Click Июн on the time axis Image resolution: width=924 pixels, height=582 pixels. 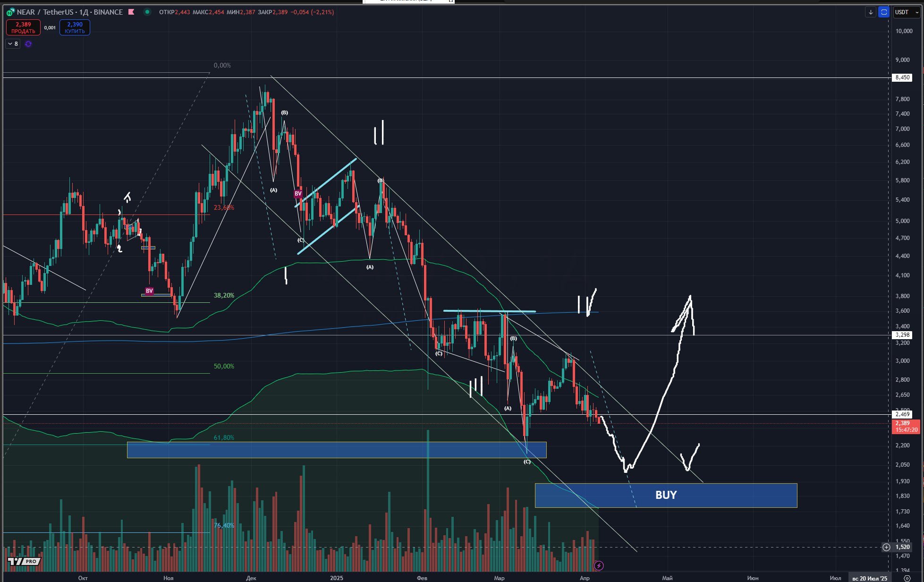click(753, 578)
